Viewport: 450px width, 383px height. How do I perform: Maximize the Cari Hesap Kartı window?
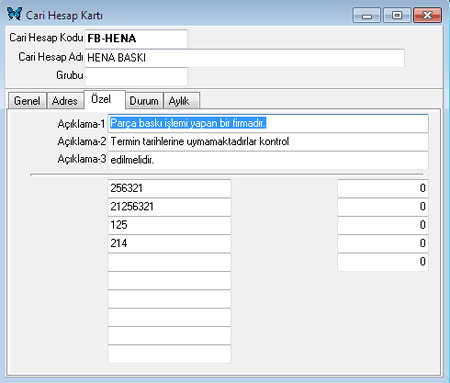pos(397,15)
